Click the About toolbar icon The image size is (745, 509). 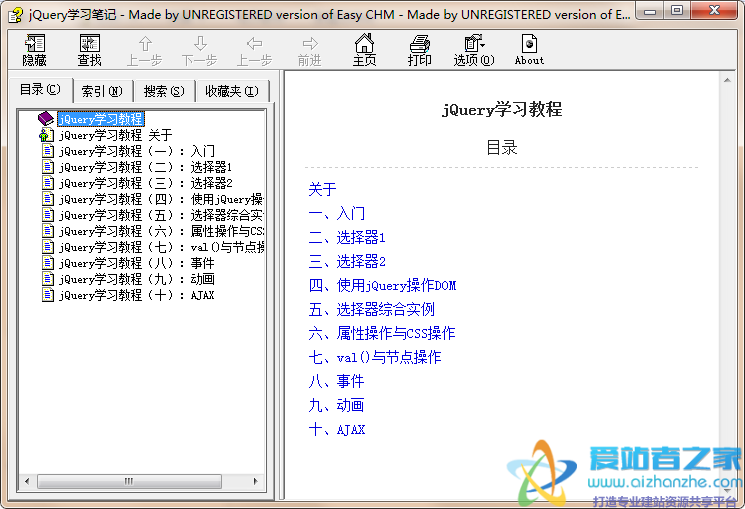click(x=529, y=49)
